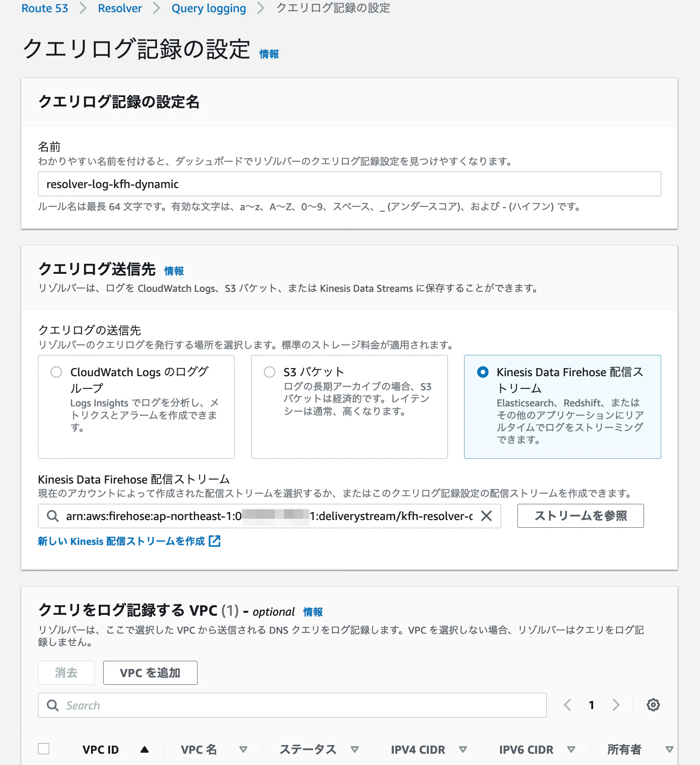Open the Route 53 breadcrumb link
The width and height of the screenshot is (700, 765).
45,8
